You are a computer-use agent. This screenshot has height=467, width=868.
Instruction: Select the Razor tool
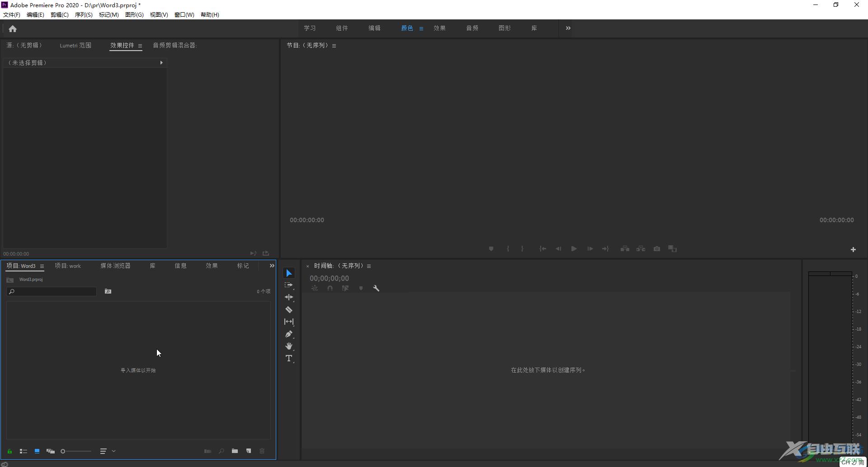(x=289, y=310)
